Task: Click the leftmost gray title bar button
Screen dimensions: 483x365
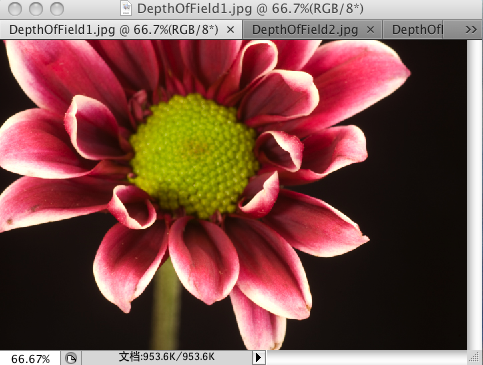Action: 15,9
